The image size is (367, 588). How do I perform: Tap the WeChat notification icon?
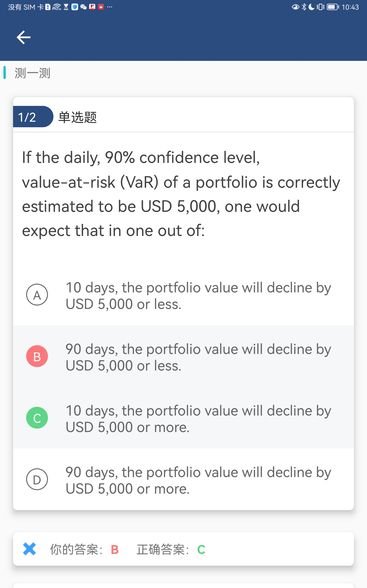pos(83,7)
